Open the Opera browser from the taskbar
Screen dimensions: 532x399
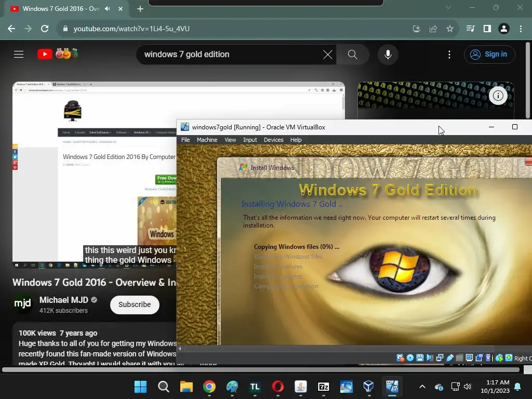pos(277,387)
